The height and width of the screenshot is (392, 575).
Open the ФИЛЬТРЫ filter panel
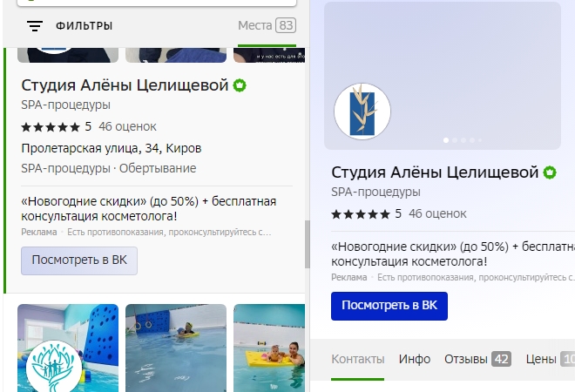pos(84,26)
